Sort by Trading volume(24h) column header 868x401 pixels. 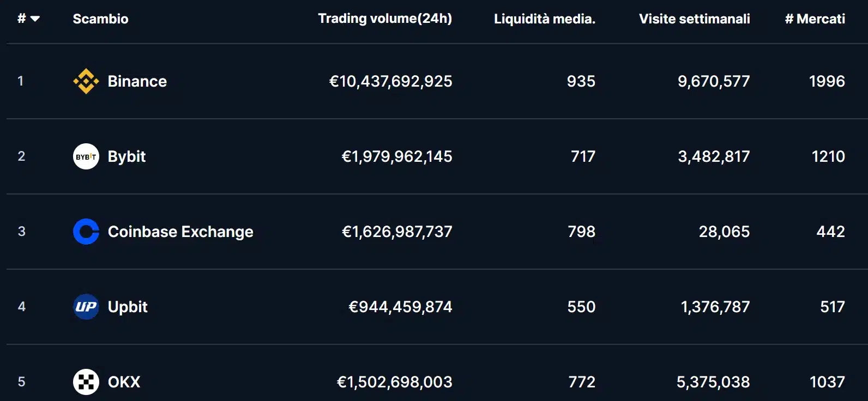pyautogui.click(x=385, y=19)
